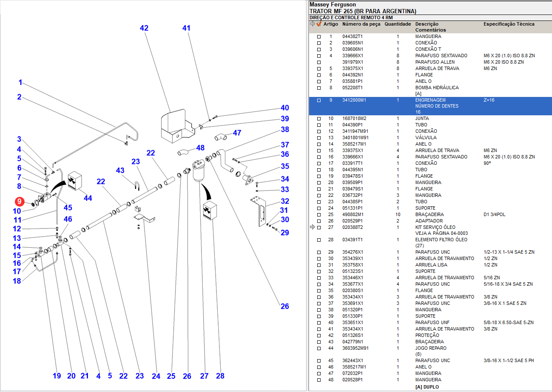Screen dimensions: 552x392
Task: Click 'VEJA A PÁGINA 04-0003' reference text
Action: [441, 233]
